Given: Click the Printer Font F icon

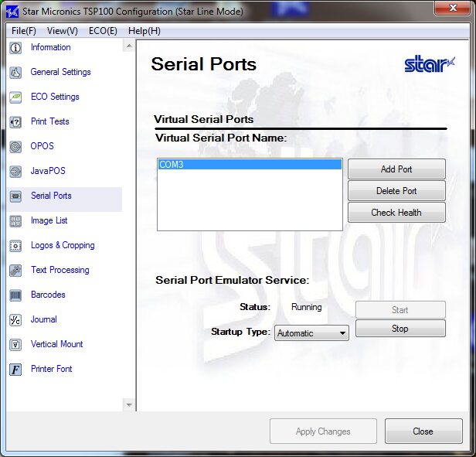Looking at the screenshot, I should (x=15, y=370).
